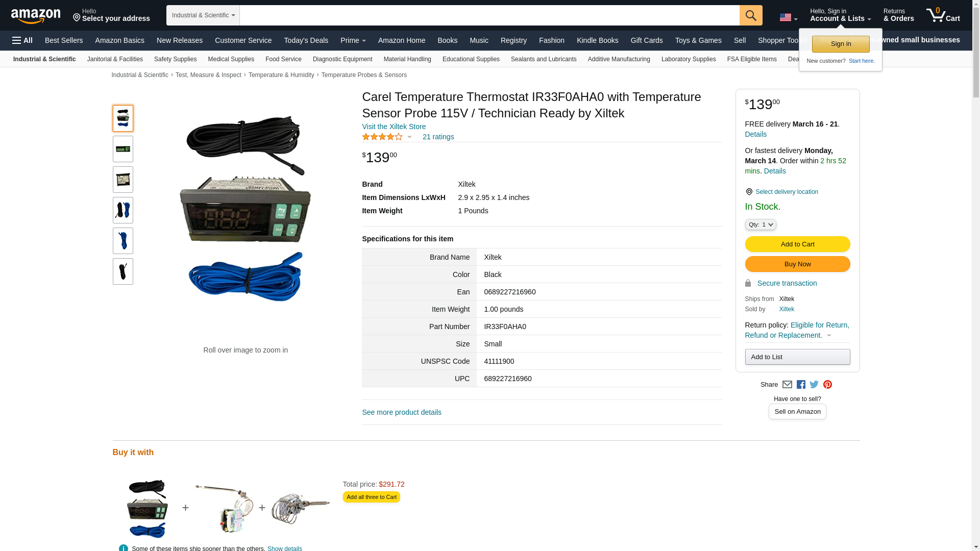Click the search magnifier button

coord(750,15)
